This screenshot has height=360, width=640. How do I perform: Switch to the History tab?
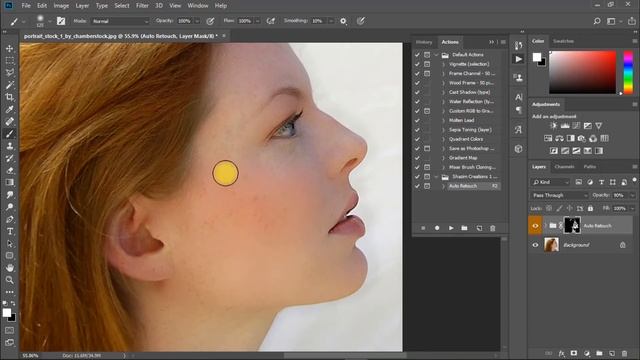(x=424, y=42)
